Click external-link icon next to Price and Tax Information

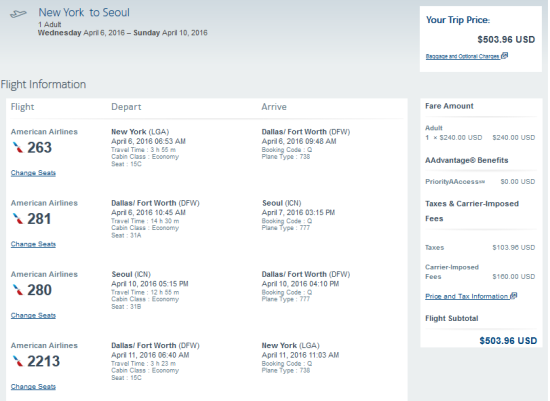click(514, 296)
